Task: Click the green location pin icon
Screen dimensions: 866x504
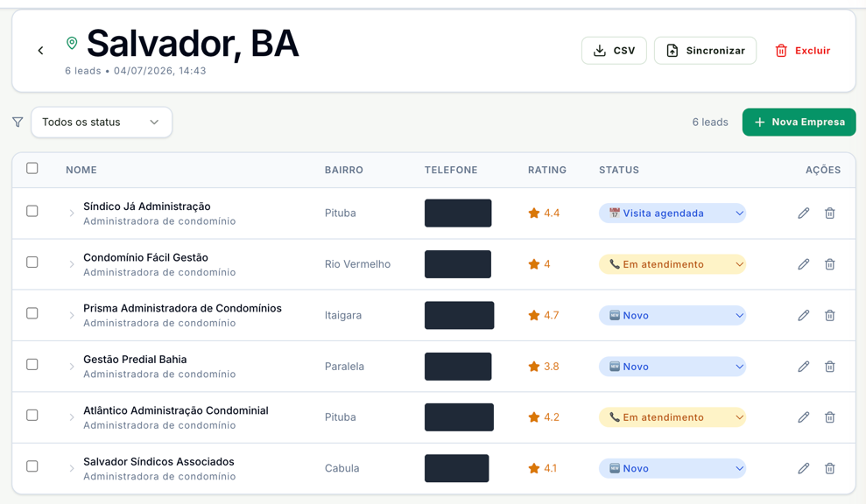Action: (x=72, y=43)
